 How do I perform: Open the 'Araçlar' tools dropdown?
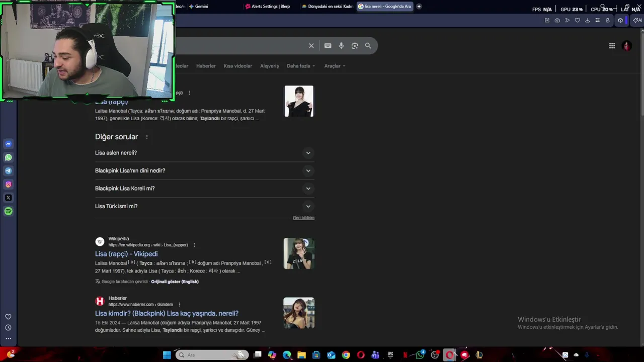[x=335, y=66]
